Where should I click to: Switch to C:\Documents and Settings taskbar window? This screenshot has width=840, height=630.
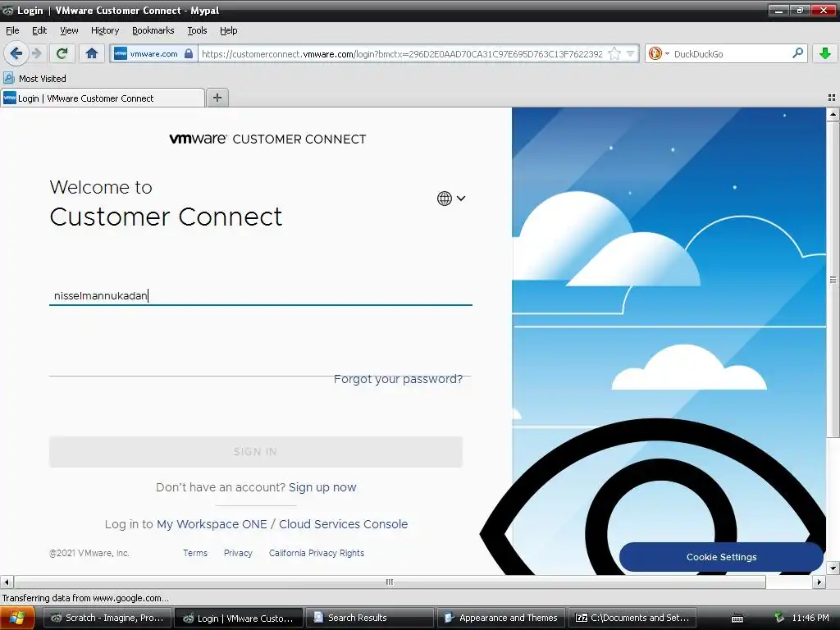632,618
